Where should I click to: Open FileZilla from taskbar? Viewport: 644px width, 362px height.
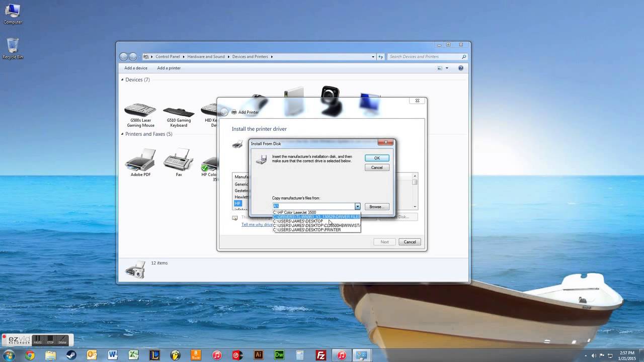tap(320, 355)
